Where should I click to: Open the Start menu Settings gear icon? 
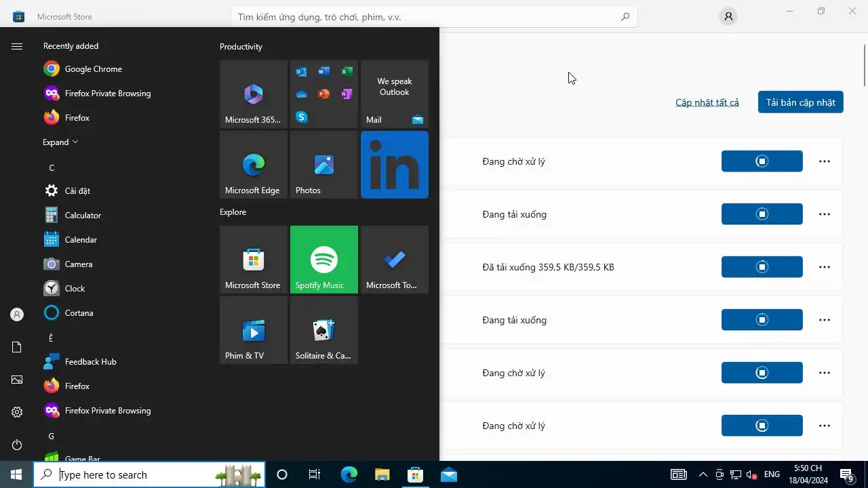click(x=17, y=412)
